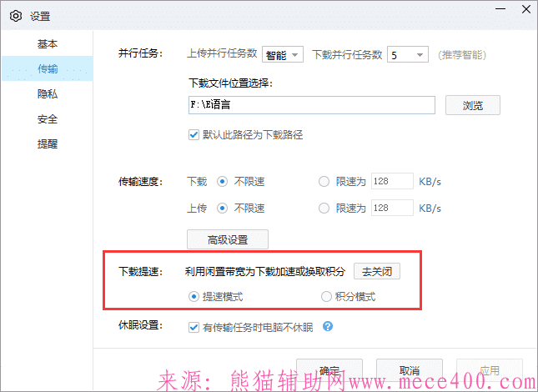Open 下载并行任务数 dropdown
This screenshot has height=392, width=538.
(x=408, y=55)
